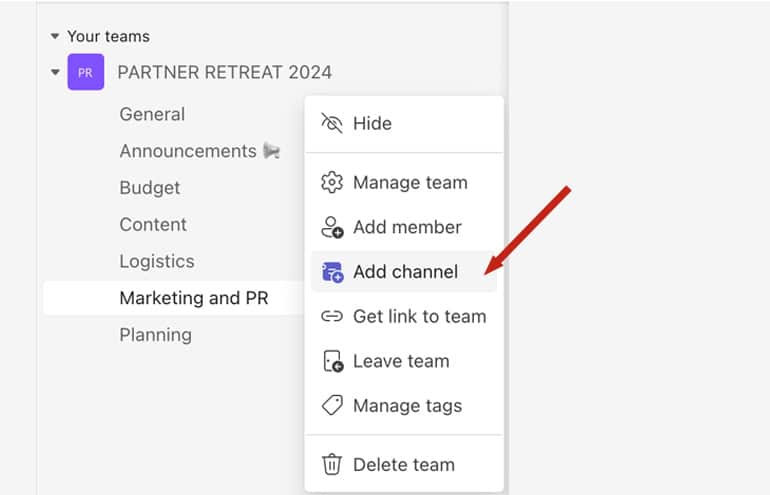Screen dimensions: 770x495
Task: Click the Manage team gear icon
Action: [331, 183]
